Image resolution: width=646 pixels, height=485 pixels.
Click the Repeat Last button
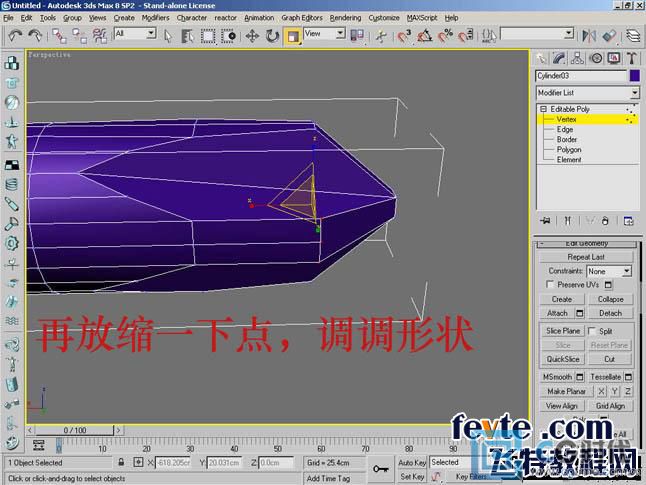coord(586,257)
